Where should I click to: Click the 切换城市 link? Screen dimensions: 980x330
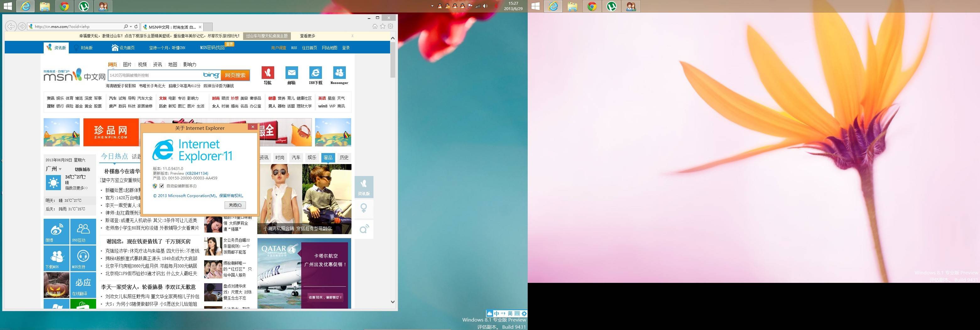pos(83,169)
